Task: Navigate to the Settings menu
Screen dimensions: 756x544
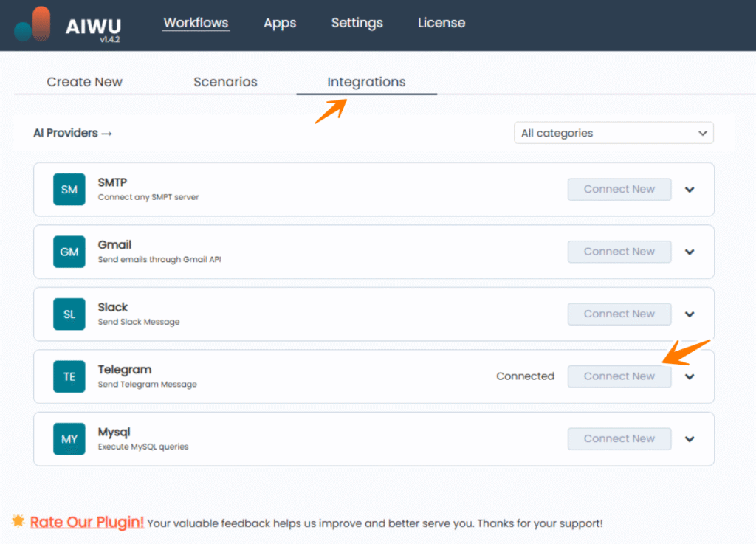Action: 357,23
